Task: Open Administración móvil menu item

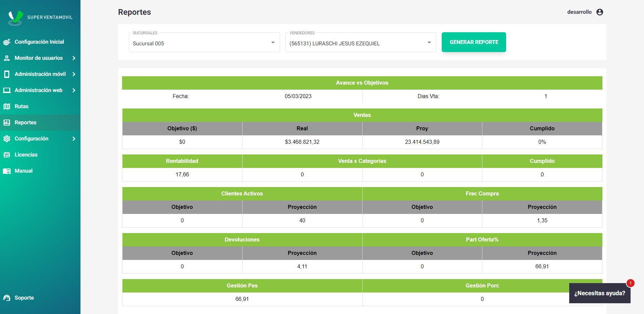Action: (x=40, y=74)
